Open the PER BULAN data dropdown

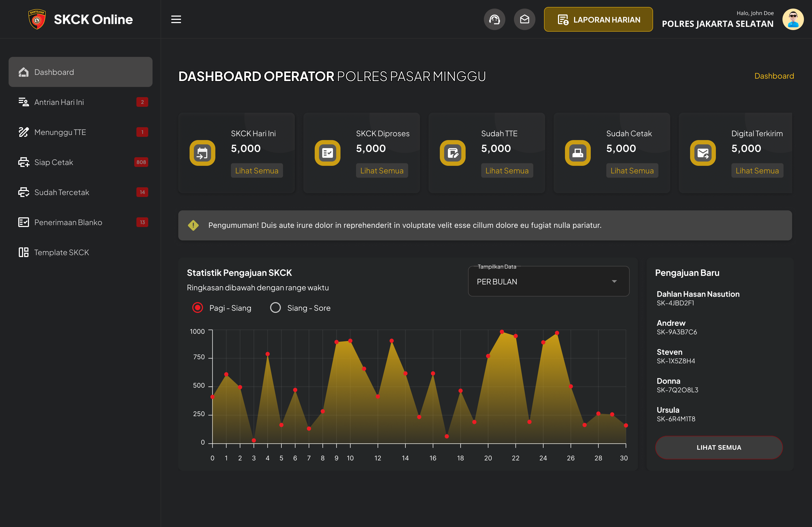coord(548,281)
